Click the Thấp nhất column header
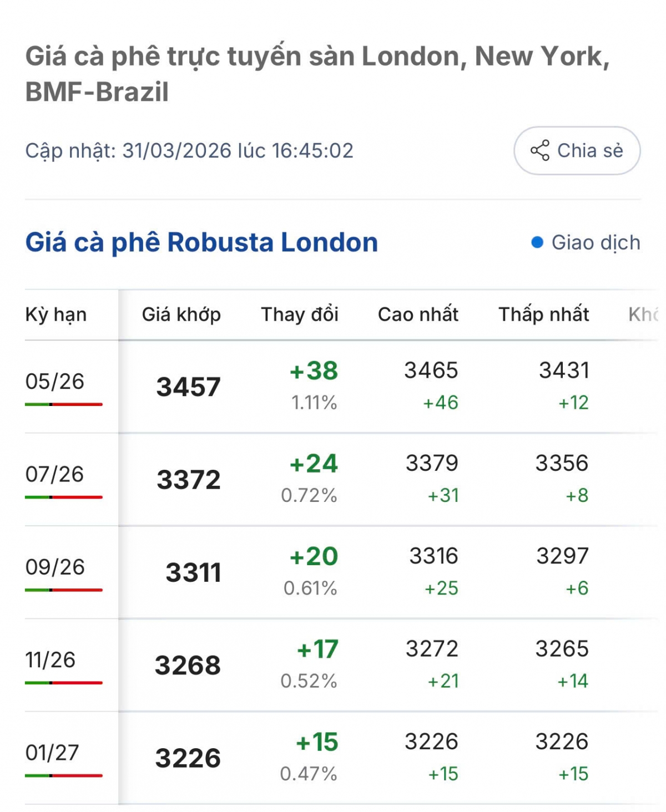This screenshot has width=666, height=812. (543, 314)
